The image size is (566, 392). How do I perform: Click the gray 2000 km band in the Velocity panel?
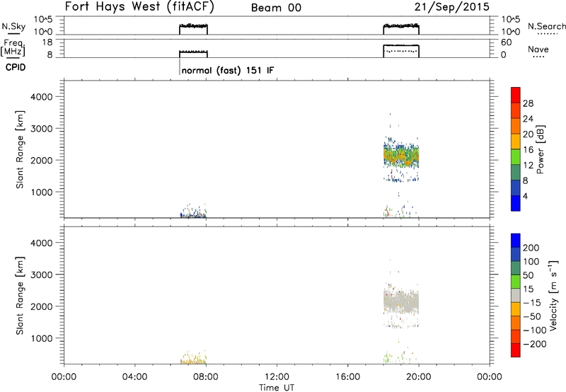pyautogui.click(x=401, y=302)
